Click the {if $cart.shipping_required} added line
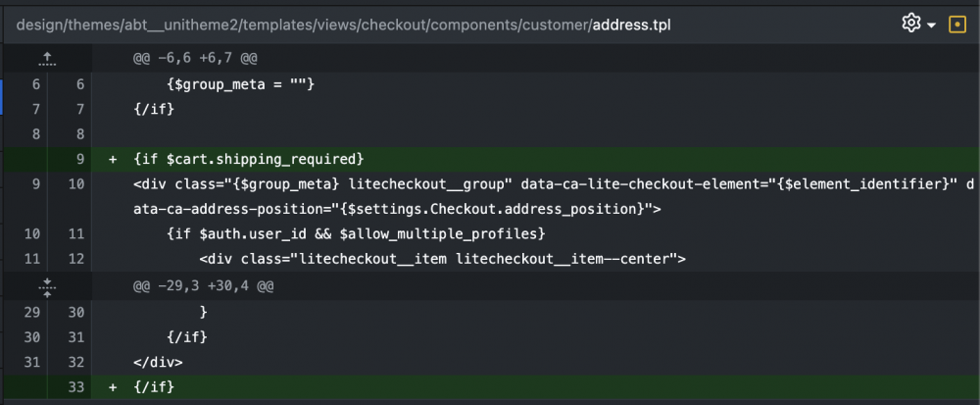Image resolution: width=980 pixels, height=405 pixels. tap(249, 160)
